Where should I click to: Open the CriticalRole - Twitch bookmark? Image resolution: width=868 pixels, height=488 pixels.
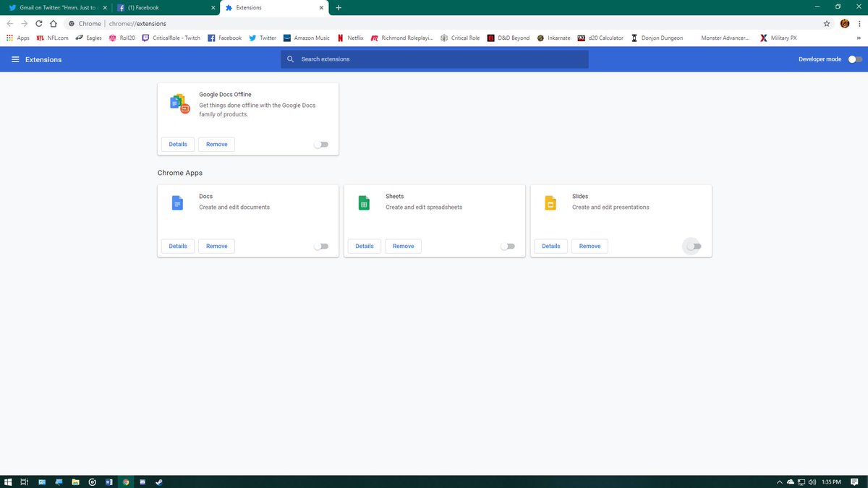pyautogui.click(x=171, y=38)
